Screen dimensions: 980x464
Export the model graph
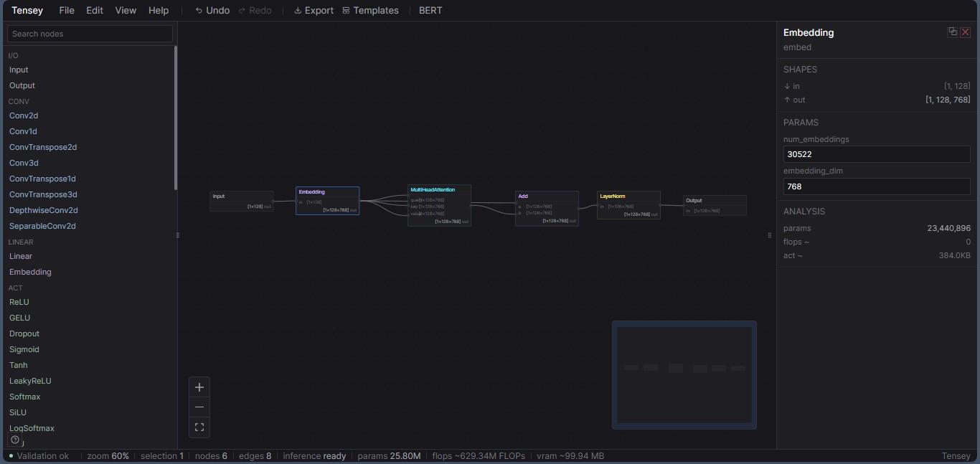click(x=314, y=10)
